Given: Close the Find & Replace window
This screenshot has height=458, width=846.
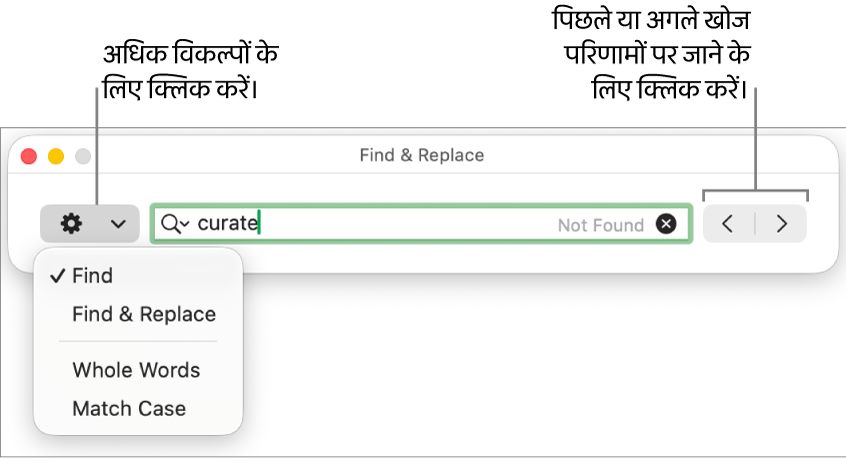Looking at the screenshot, I should [29, 156].
